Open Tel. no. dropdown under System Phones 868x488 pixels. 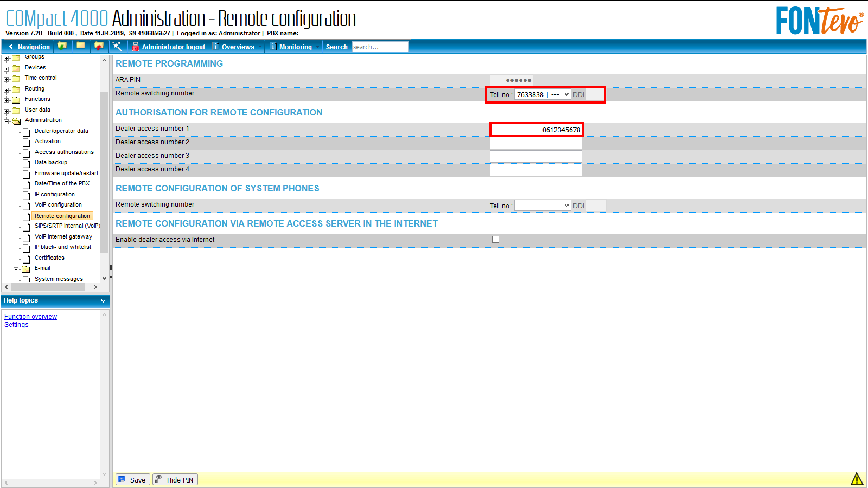click(542, 206)
